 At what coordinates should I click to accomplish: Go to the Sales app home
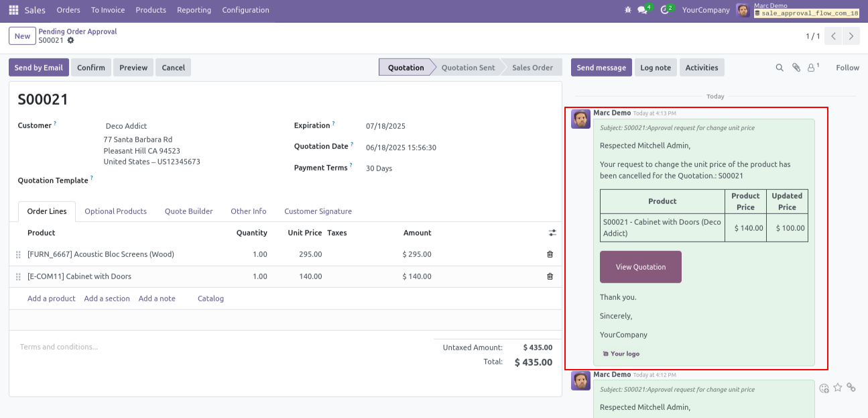tap(35, 10)
